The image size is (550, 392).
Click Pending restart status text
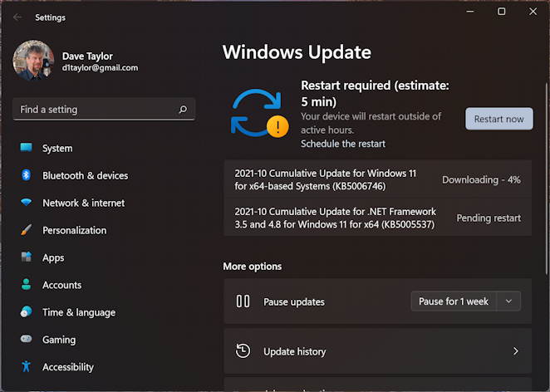coord(489,218)
